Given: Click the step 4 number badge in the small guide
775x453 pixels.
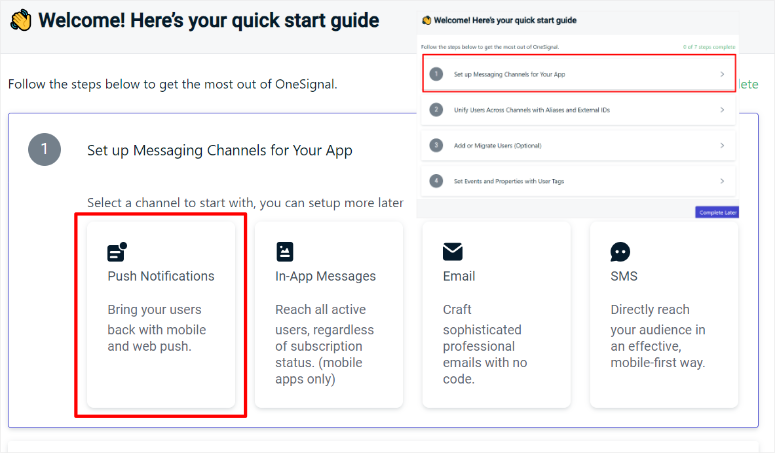Looking at the screenshot, I should click(x=436, y=181).
